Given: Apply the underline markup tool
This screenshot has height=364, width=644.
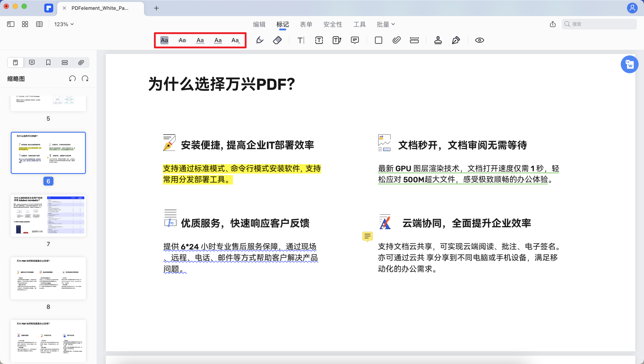Looking at the screenshot, I should [x=200, y=40].
